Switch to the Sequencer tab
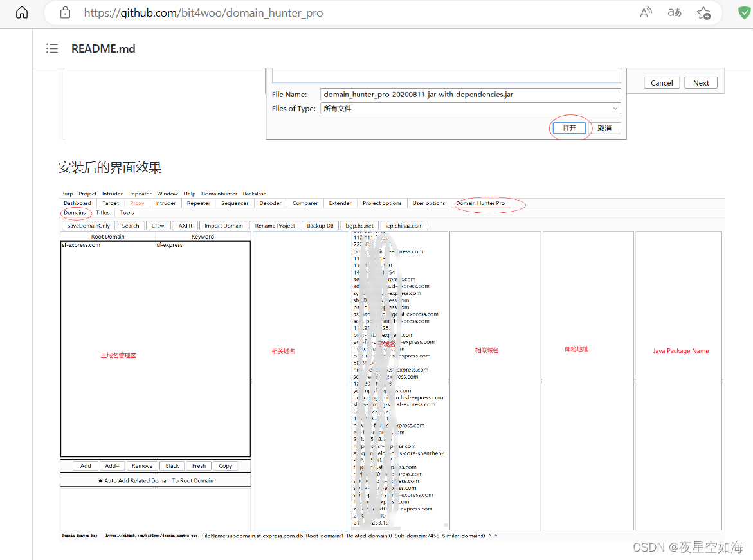Screen dimensions: 753x560 click(x=235, y=203)
